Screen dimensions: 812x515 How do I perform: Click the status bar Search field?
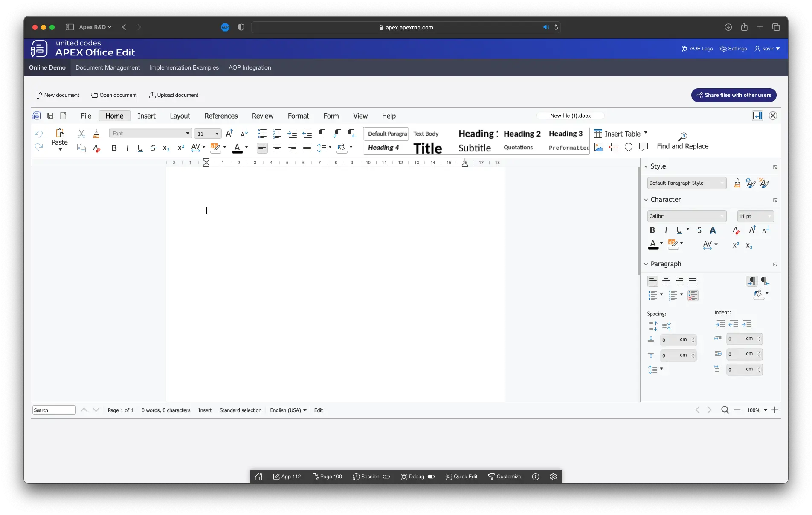(x=54, y=410)
